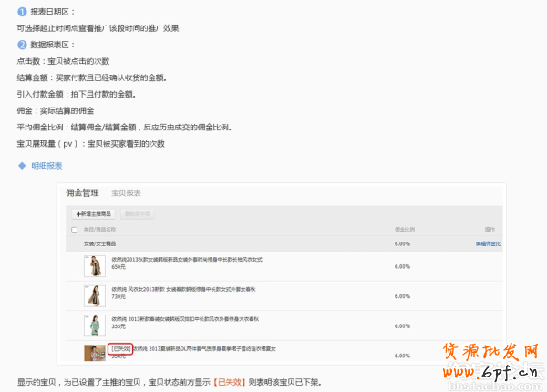This screenshot has width=547, height=392.
Task: Click the blue diamond bullet before 明细报表
Action: pyautogui.click(x=23, y=166)
